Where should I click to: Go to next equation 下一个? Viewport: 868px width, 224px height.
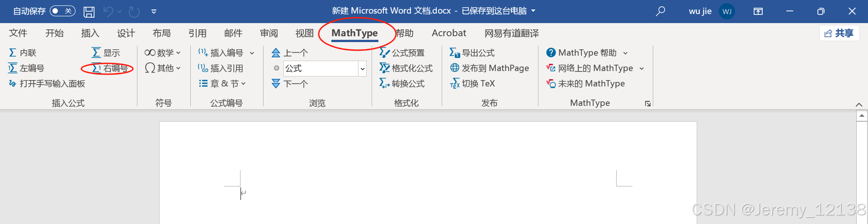pos(290,84)
